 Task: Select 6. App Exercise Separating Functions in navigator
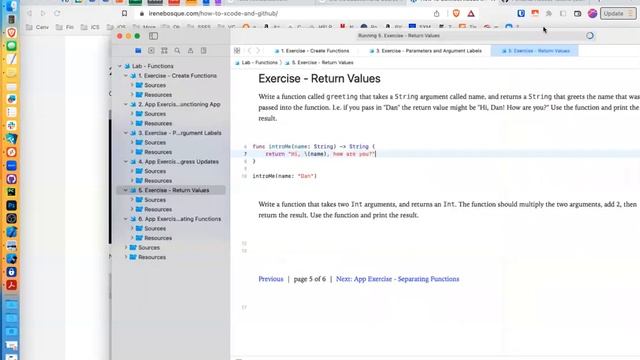click(179, 219)
